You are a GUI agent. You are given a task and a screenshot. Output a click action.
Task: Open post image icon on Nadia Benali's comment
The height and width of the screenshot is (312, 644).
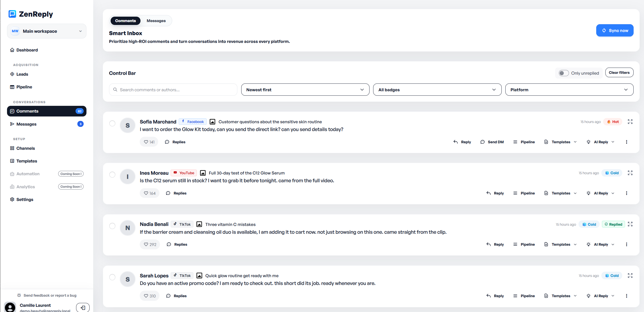tap(199, 224)
